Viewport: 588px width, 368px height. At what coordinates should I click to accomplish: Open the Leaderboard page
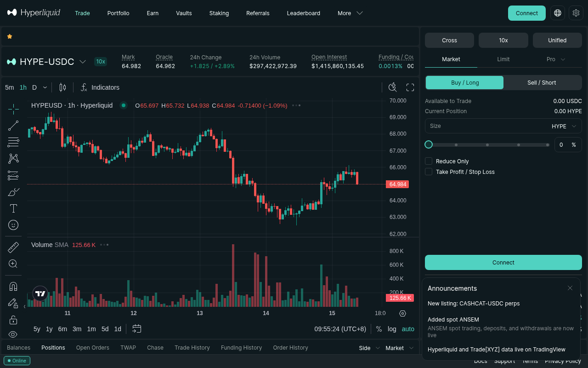tap(303, 13)
